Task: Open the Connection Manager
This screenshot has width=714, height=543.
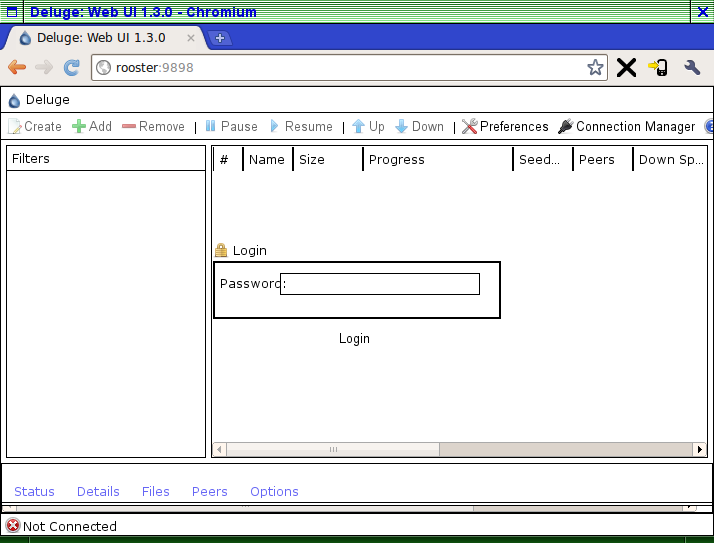Action: pyautogui.click(x=627, y=126)
